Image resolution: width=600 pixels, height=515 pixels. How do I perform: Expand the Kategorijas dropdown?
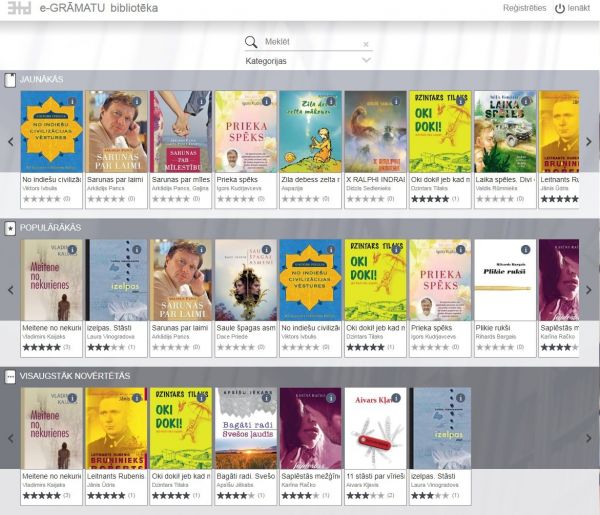click(308, 61)
